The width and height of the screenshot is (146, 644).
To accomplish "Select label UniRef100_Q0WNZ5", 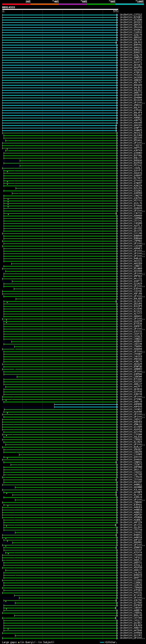I will [131, 130].
